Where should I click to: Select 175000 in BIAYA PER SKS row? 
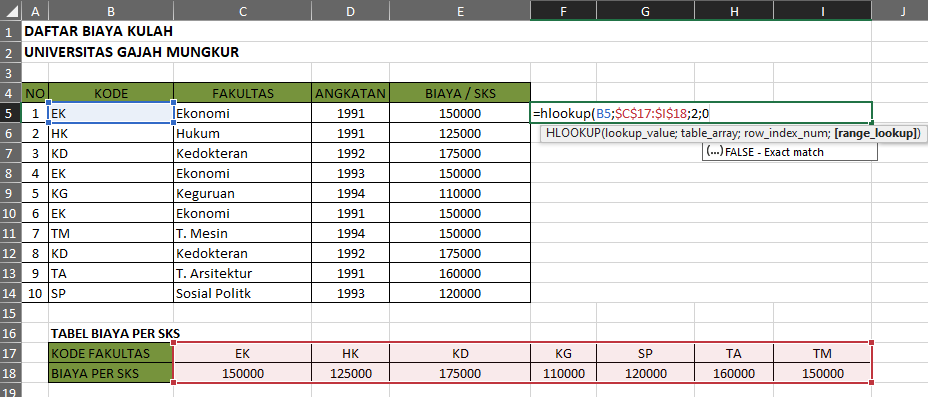point(460,373)
